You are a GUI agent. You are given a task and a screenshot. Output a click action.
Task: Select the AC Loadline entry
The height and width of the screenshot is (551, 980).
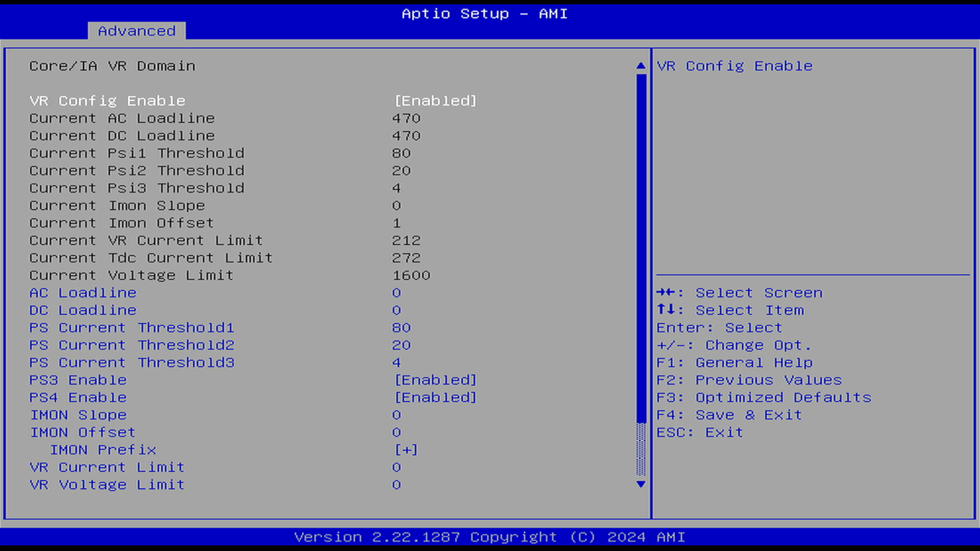point(83,293)
